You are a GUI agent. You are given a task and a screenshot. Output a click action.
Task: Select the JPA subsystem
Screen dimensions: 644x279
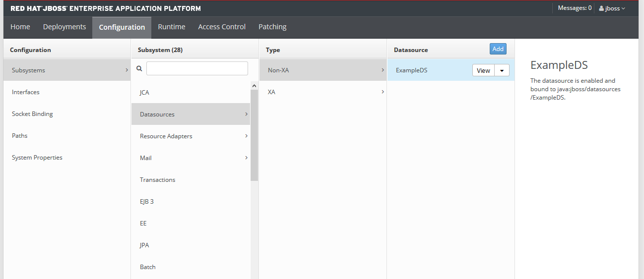[x=191, y=245]
